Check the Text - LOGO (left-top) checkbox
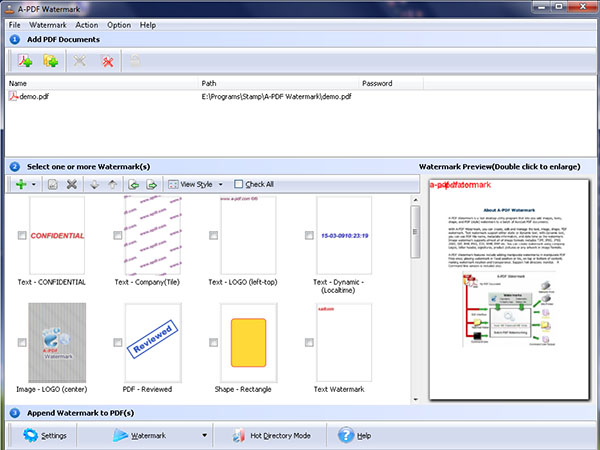 pyautogui.click(x=214, y=235)
